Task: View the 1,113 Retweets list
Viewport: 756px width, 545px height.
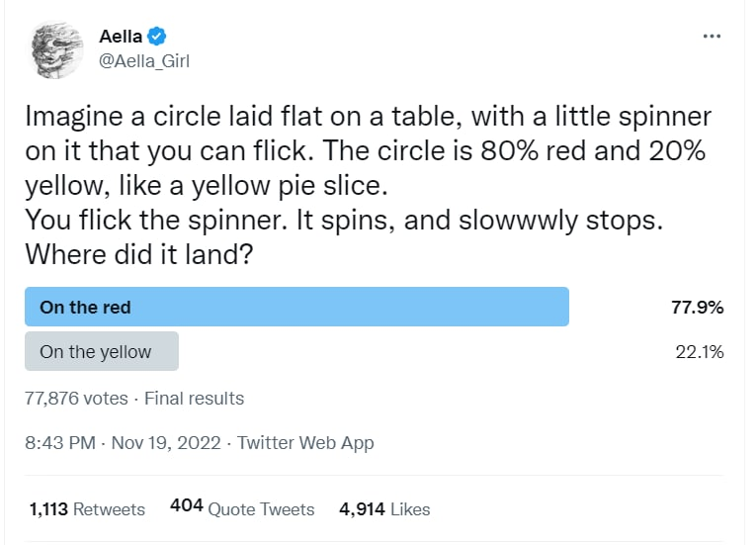Action: [x=87, y=509]
